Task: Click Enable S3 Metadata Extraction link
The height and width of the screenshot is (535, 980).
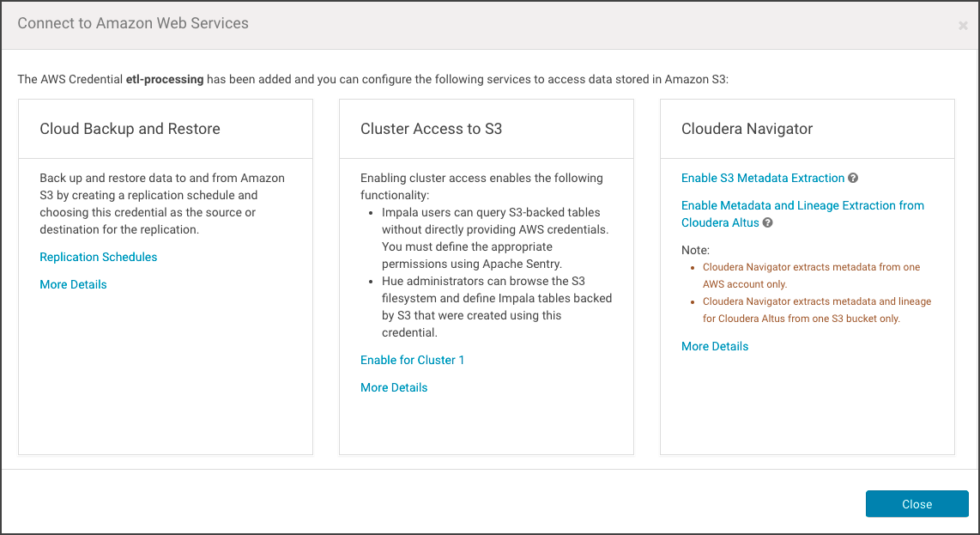Action: pos(762,178)
